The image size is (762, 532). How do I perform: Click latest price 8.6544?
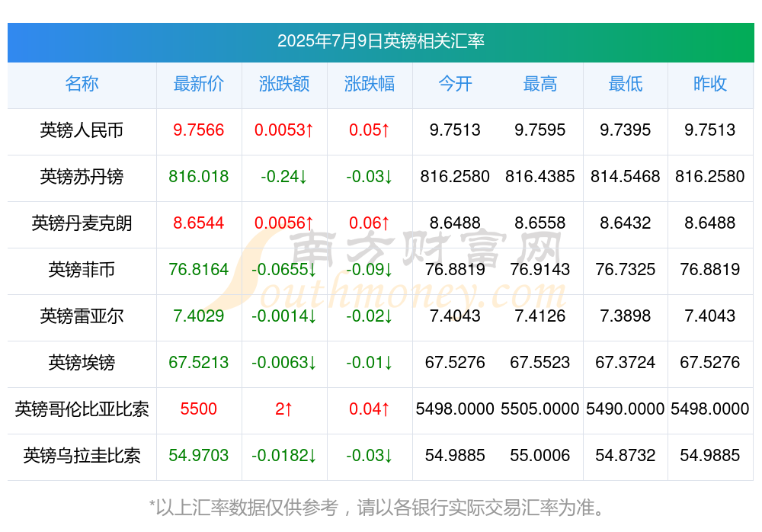pos(199,223)
